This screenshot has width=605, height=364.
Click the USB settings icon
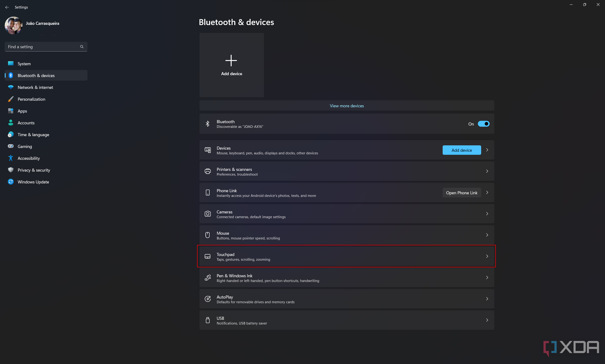207,320
